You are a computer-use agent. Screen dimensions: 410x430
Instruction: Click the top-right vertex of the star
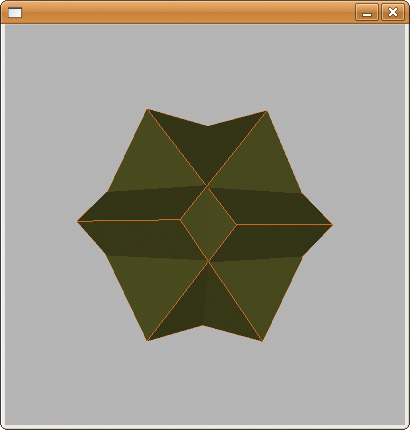pos(267,111)
